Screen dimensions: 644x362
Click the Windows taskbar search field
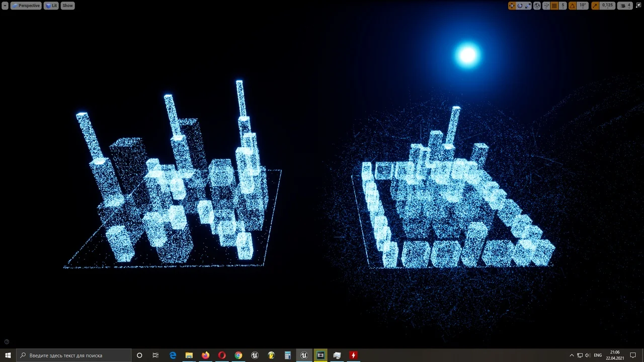tap(74, 355)
